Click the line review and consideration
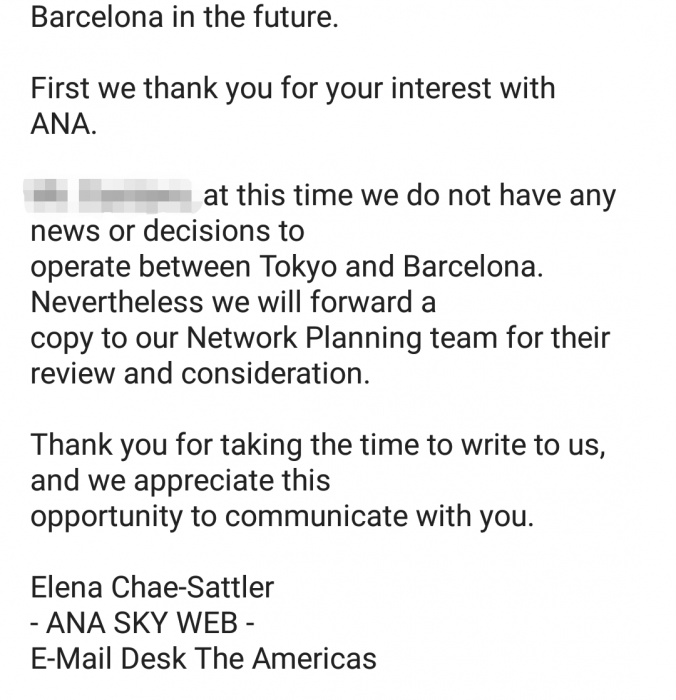The image size is (676, 700). tap(200, 373)
